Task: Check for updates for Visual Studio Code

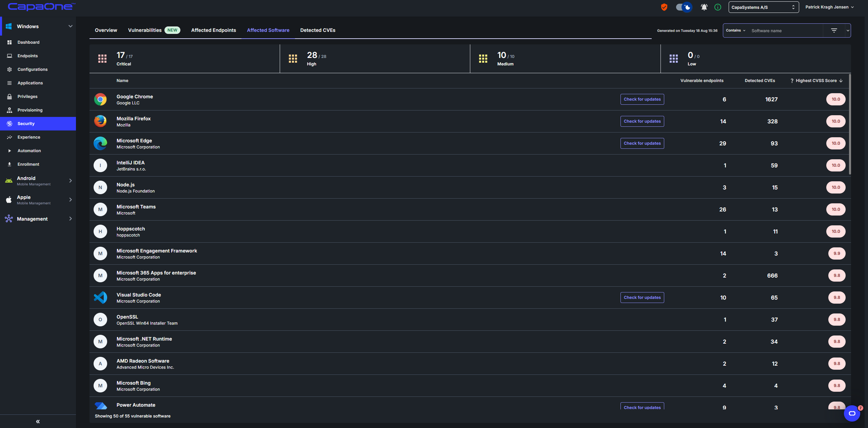Action: click(642, 298)
